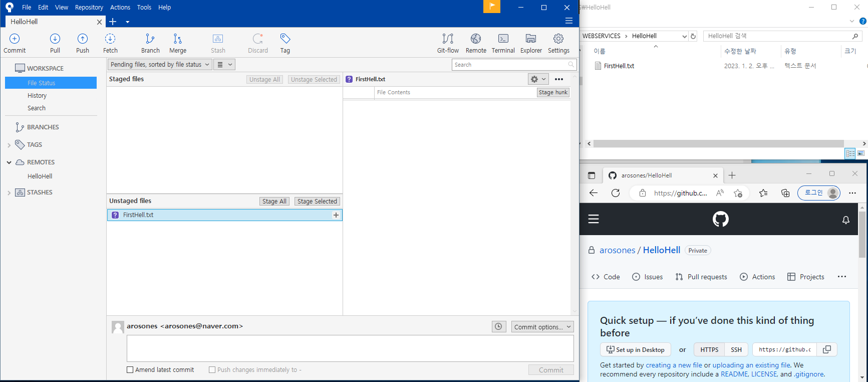The height and width of the screenshot is (382, 868).
Task: Open the GitHub repo tabs overflow menu
Action: coord(842,277)
